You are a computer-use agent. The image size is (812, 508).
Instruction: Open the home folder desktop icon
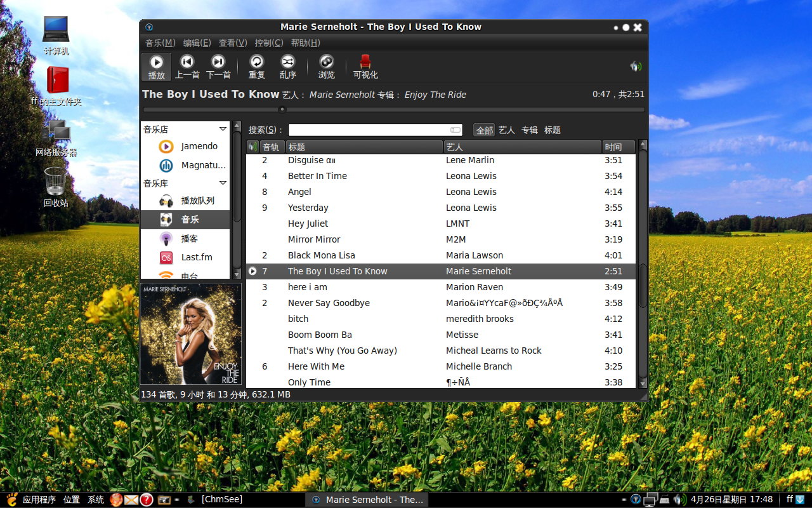56,86
